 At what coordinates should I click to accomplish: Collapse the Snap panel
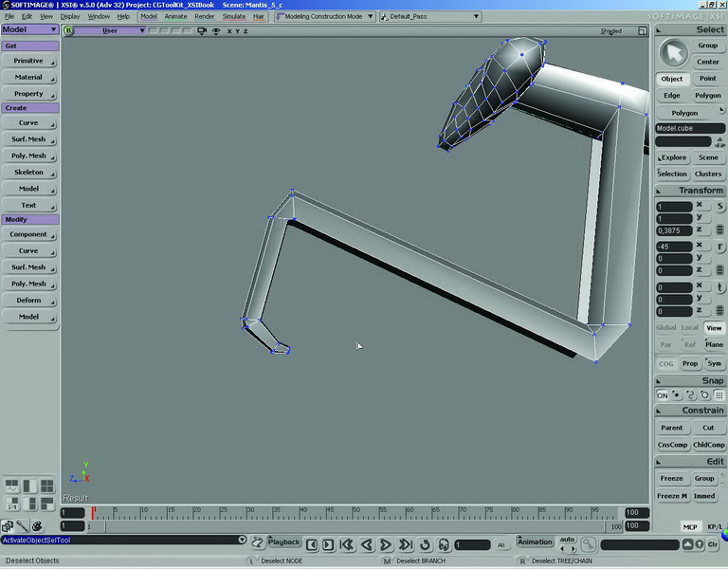(659, 381)
